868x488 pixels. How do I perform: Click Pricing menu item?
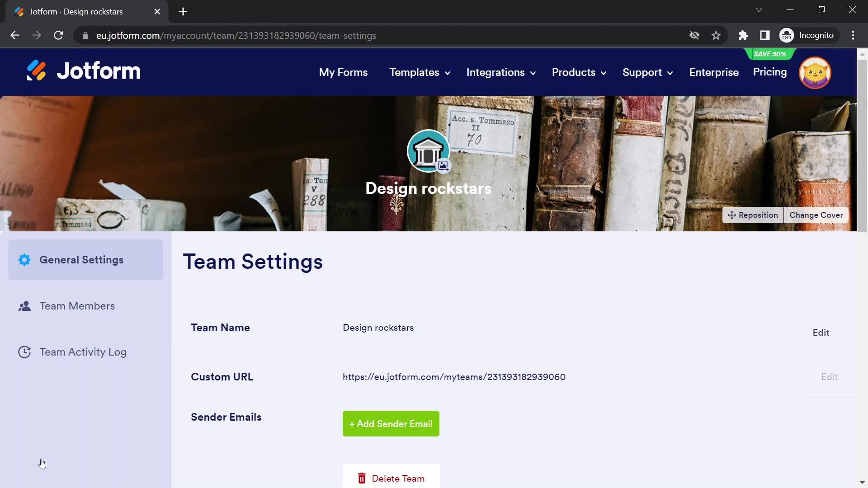click(770, 72)
